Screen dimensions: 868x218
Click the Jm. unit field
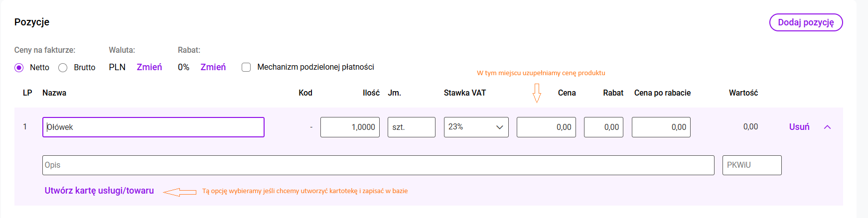pos(411,127)
